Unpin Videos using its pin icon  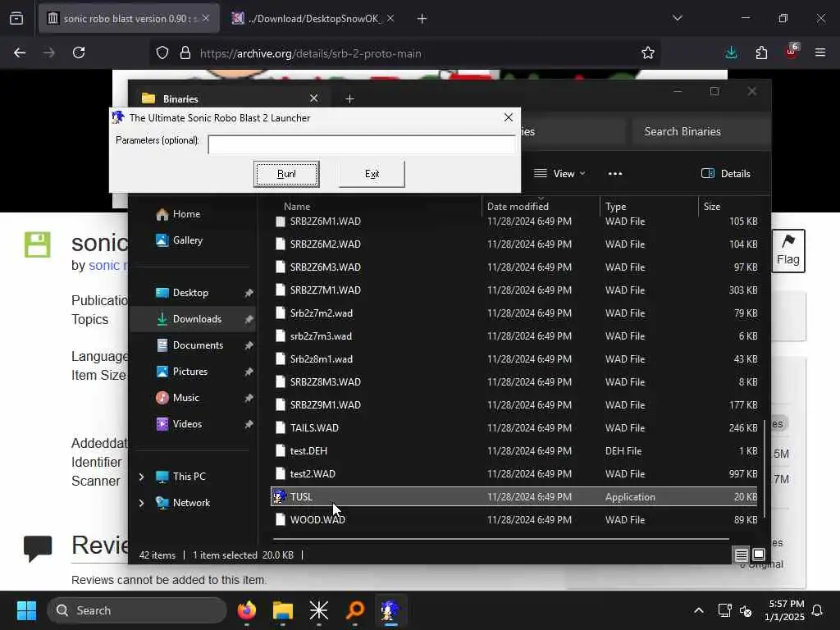pyautogui.click(x=249, y=424)
